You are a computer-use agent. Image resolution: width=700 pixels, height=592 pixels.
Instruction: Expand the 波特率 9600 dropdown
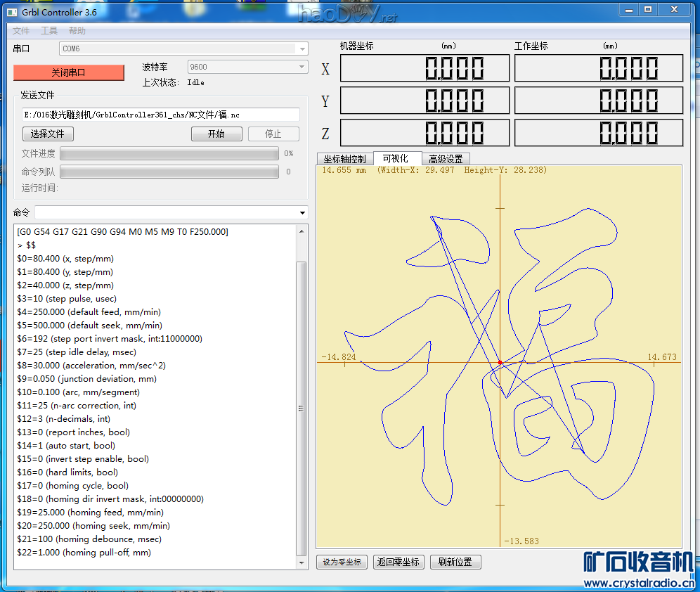click(x=302, y=67)
